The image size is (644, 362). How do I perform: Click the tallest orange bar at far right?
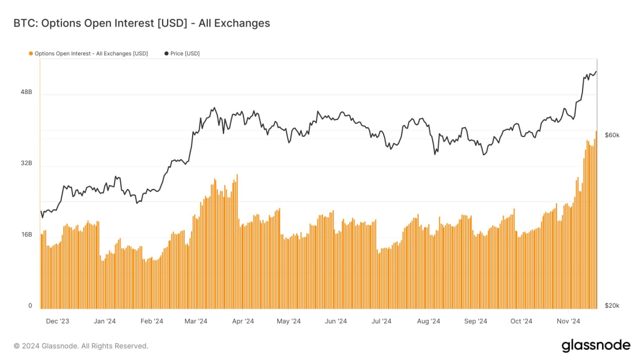[596, 221]
